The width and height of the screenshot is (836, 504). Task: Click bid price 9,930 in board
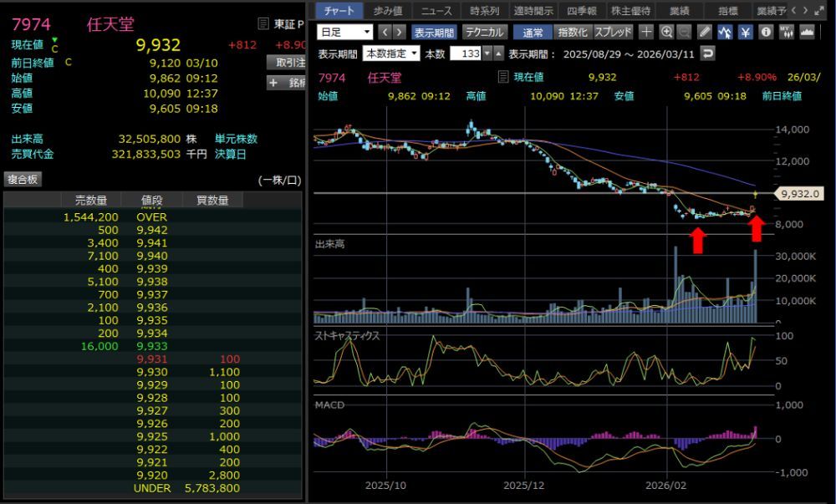(x=152, y=372)
